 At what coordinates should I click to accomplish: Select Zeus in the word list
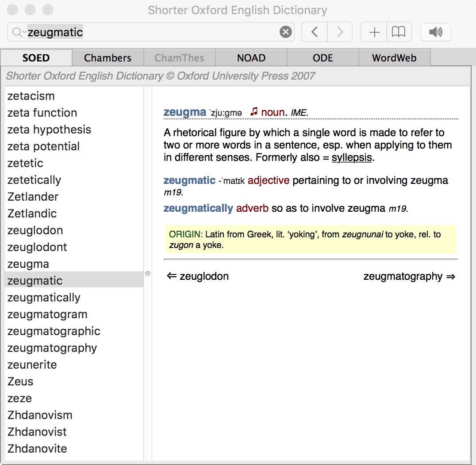[74, 381]
